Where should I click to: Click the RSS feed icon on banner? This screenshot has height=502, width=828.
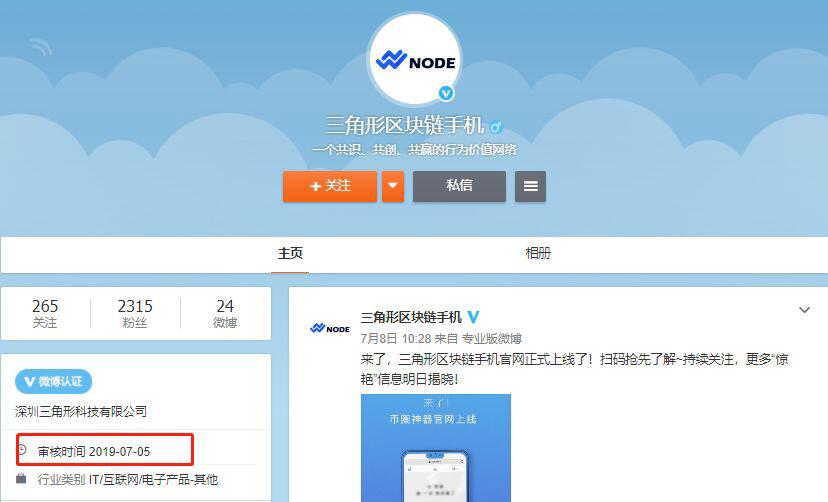pyautogui.click(x=41, y=48)
